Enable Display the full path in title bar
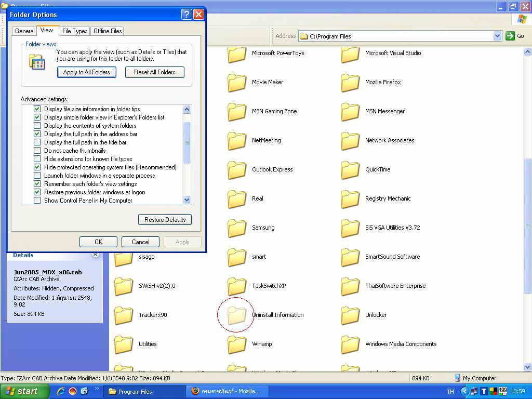Screen dimensions: 532x399 37,142
